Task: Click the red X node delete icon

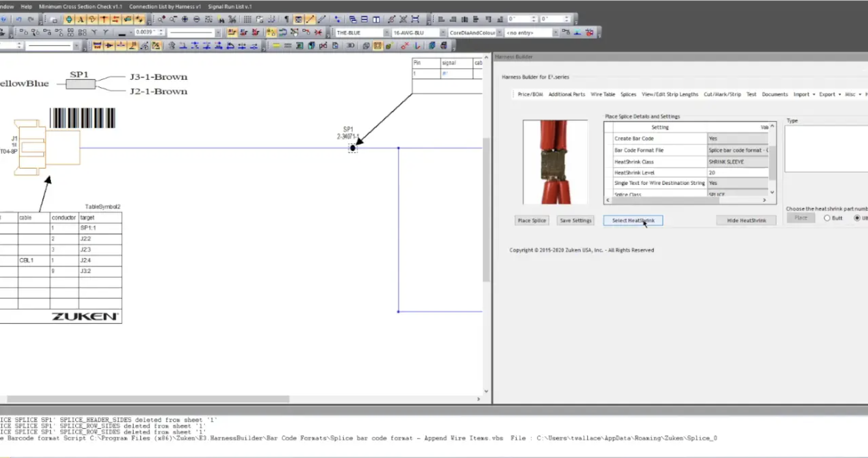Action: click(x=405, y=45)
